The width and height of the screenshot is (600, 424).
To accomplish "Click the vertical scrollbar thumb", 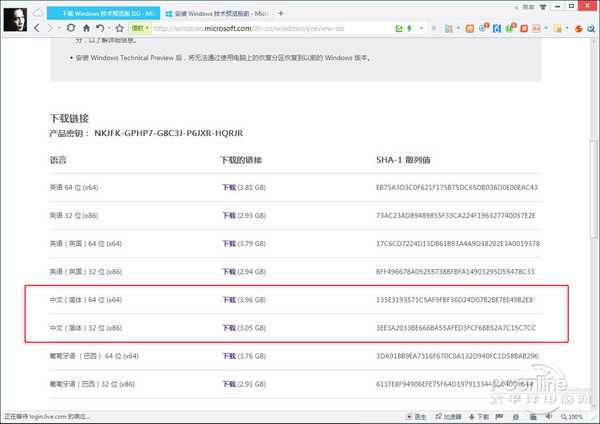I will click(593, 189).
